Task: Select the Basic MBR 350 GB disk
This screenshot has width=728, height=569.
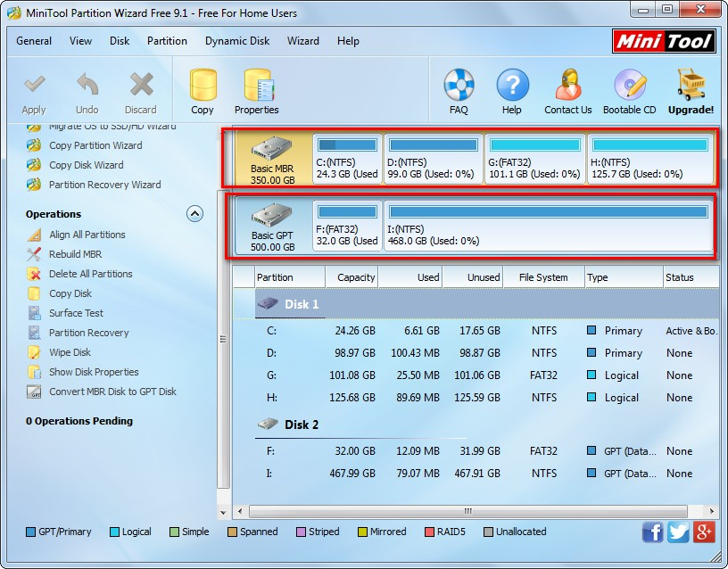Action: (x=272, y=159)
